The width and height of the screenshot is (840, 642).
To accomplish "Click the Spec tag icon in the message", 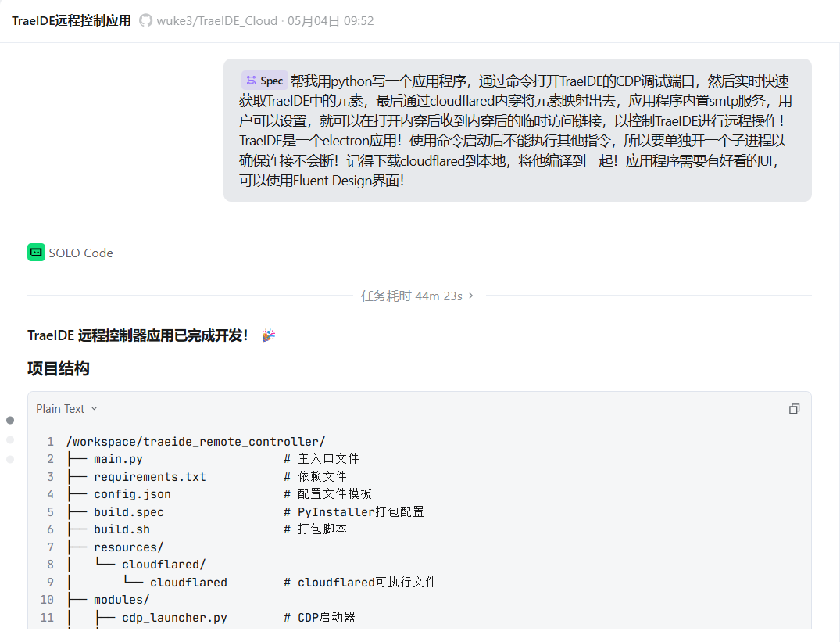I will pyautogui.click(x=251, y=81).
